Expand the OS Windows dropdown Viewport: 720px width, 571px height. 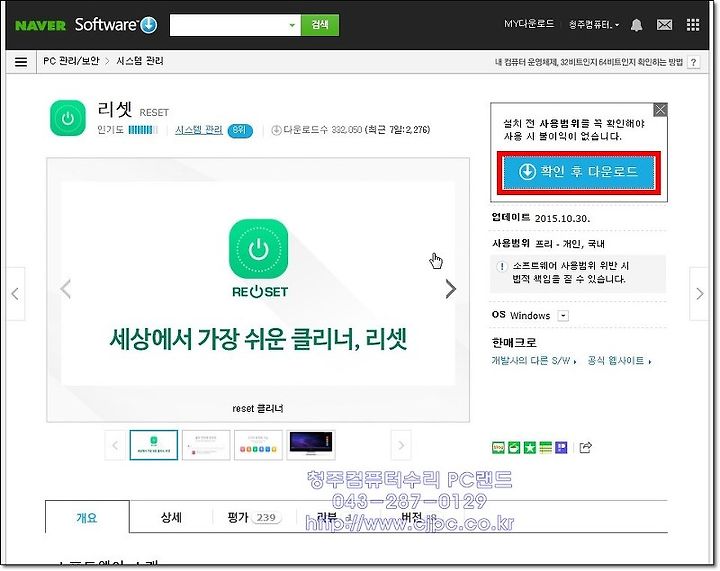[x=563, y=316]
